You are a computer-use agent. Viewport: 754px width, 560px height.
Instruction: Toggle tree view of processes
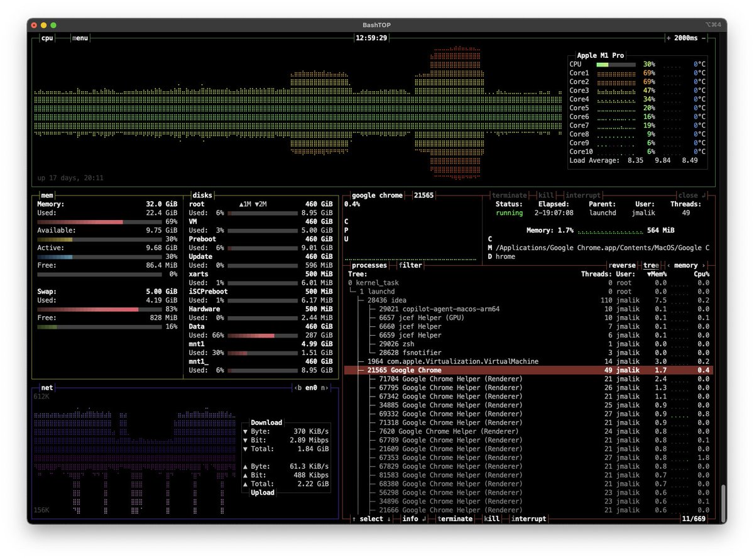tap(651, 265)
